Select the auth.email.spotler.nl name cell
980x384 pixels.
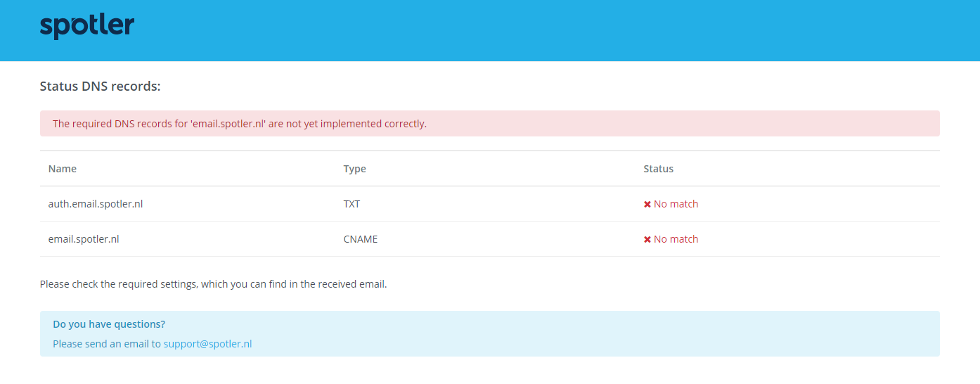[x=96, y=204]
